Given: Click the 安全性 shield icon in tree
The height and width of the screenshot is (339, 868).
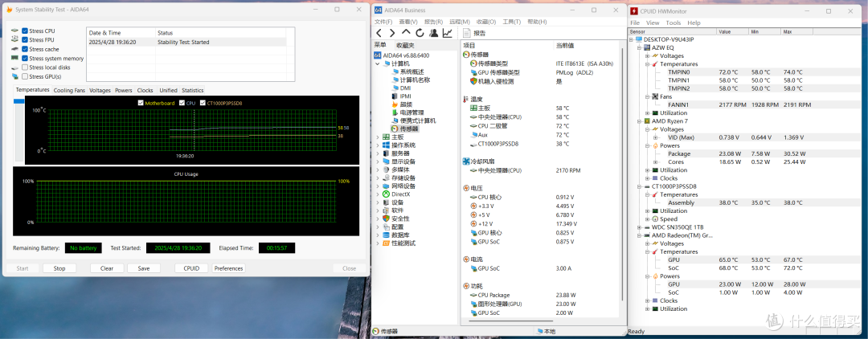Looking at the screenshot, I should (x=387, y=219).
